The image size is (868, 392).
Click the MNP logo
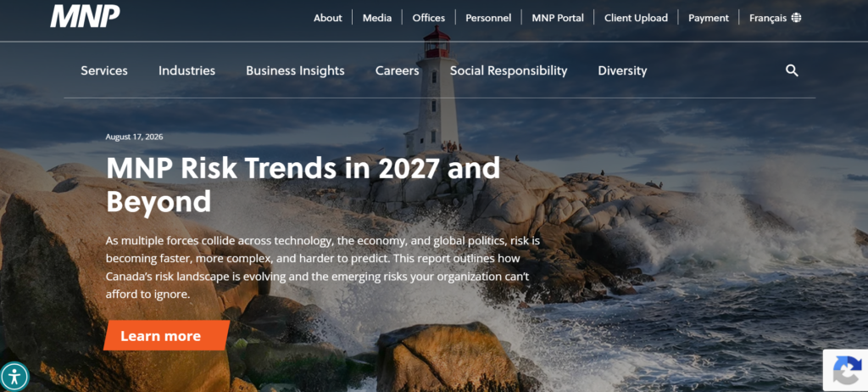click(85, 16)
